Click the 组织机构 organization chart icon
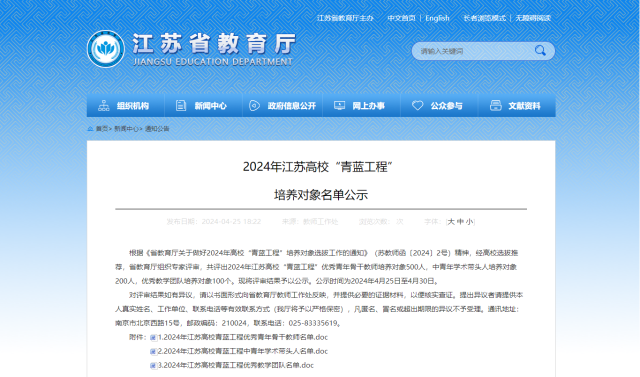This screenshot has width=640, height=377. (x=103, y=106)
